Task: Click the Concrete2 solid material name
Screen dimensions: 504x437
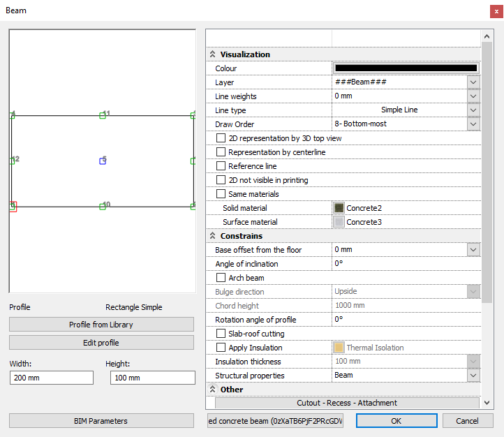Action: 364,208
